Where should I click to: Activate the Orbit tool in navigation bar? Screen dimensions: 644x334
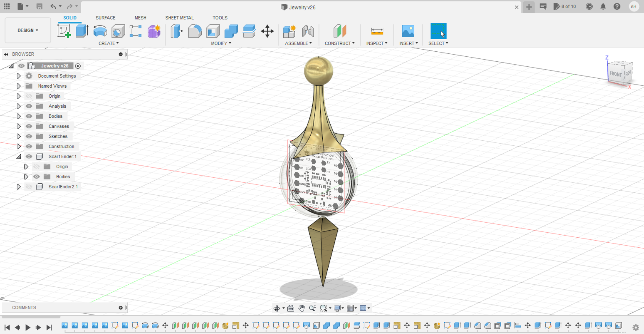point(277,308)
